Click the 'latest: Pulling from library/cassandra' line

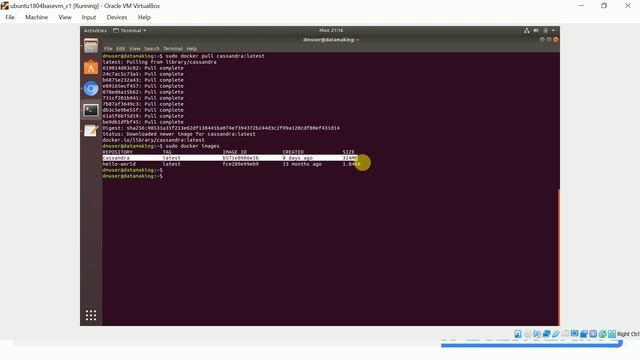(160, 62)
